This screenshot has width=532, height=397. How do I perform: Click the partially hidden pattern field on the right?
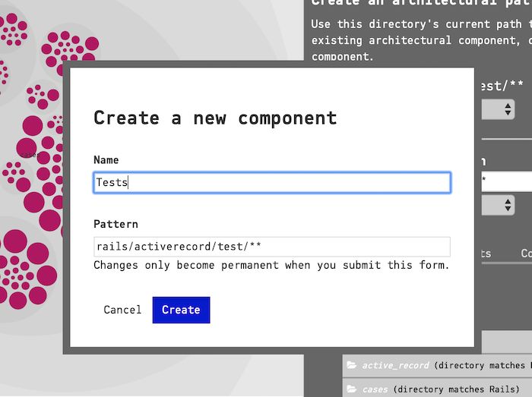pyautogui.click(x=507, y=181)
